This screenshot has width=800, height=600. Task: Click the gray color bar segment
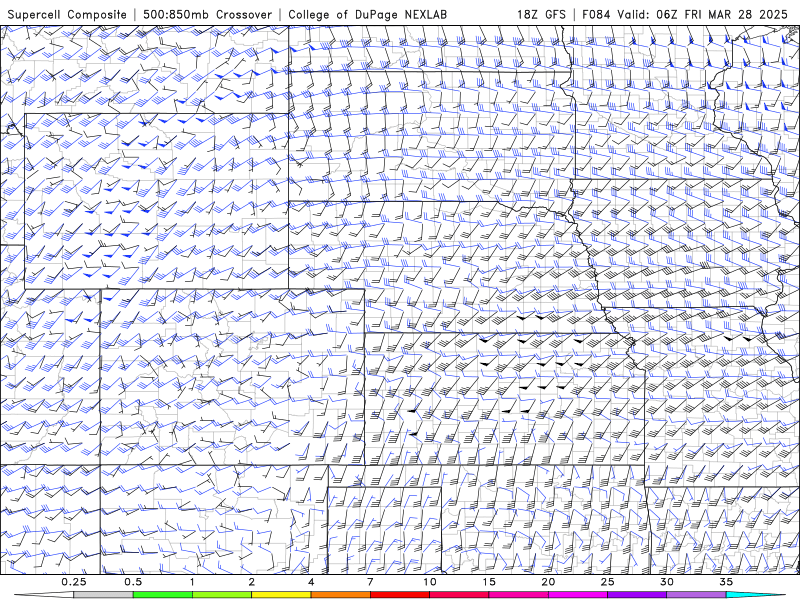click(x=104, y=595)
